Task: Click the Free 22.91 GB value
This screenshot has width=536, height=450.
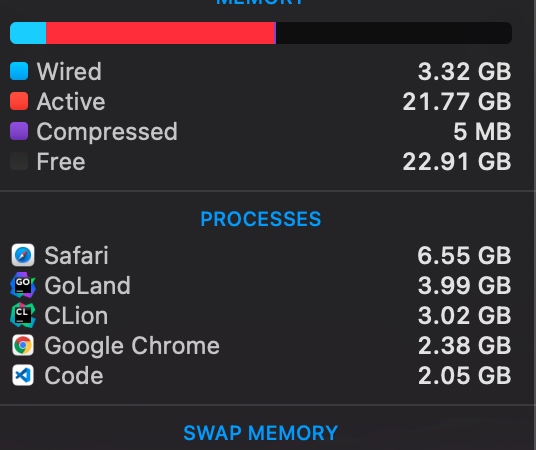Action: pyautogui.click(x=457, y=161)
